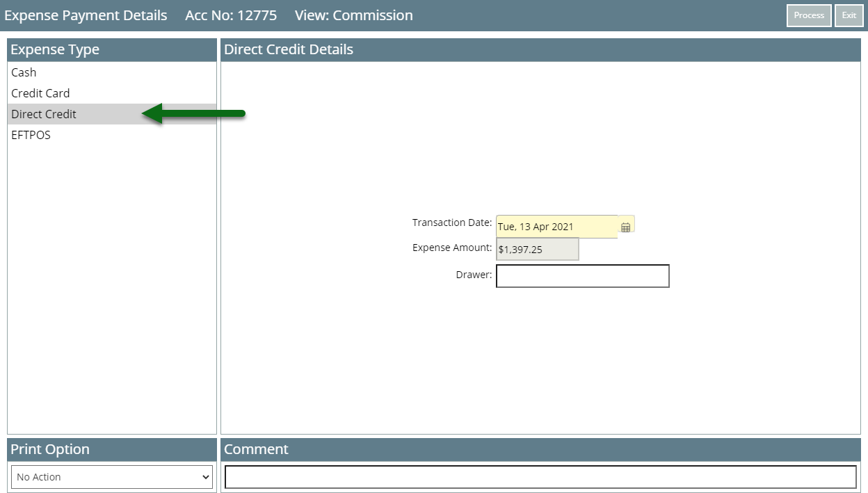Click the Acc No: 12775 title text
Screen dimensions: 868x493
231,15
